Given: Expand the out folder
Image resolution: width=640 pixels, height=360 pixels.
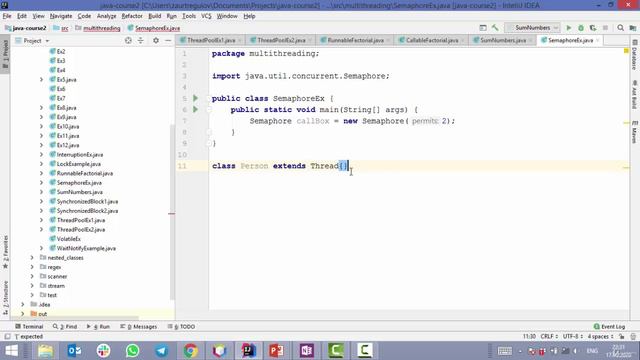Looking at the screenshot, I should pyautogui.click(x=22, y=314).
